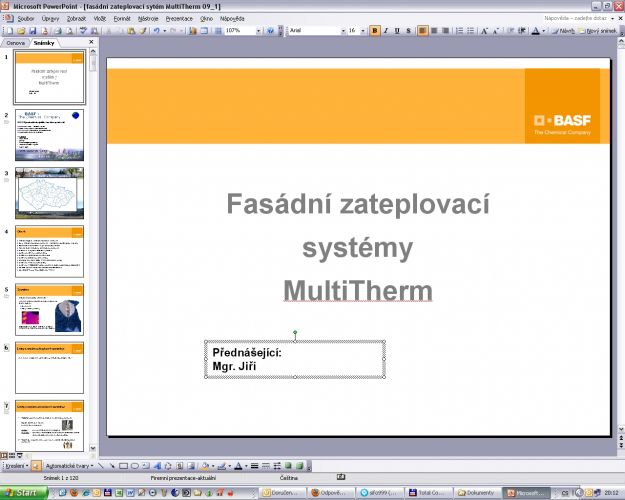Insert clip art icon
625x500 pixels.
180,466
